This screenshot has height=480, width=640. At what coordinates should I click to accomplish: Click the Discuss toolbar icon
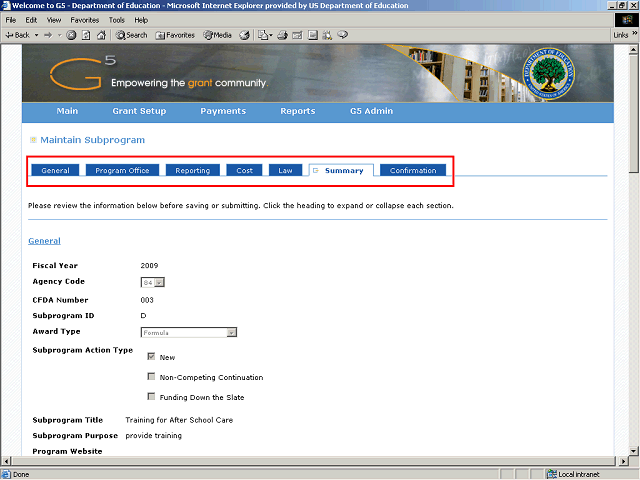pos(313,35)
